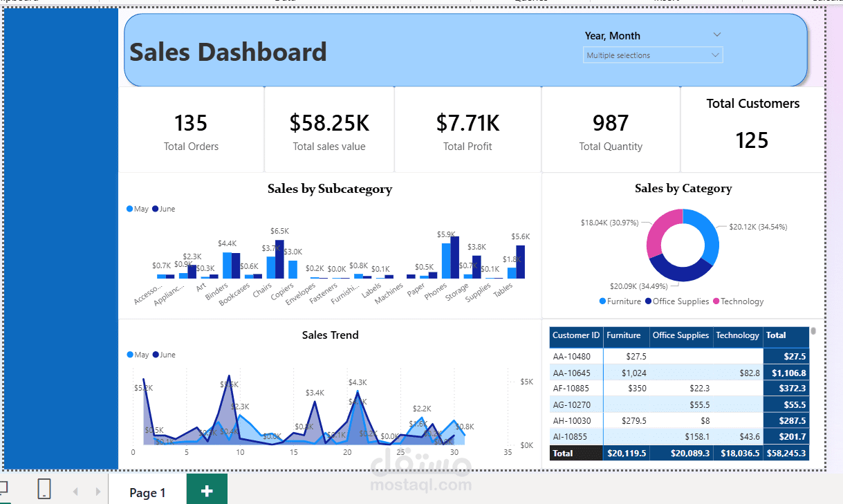Screen dimensions: 843x504
Task: Select customer row AG-10270
Action: coord(679,404)
